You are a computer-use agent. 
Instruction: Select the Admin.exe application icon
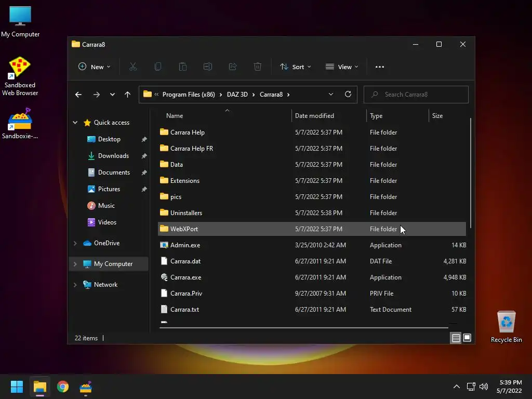click(x=164, y=245)
